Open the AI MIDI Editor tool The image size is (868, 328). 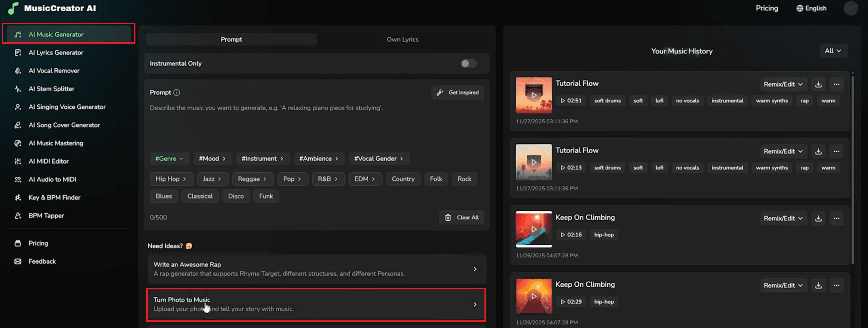point(49,161)
